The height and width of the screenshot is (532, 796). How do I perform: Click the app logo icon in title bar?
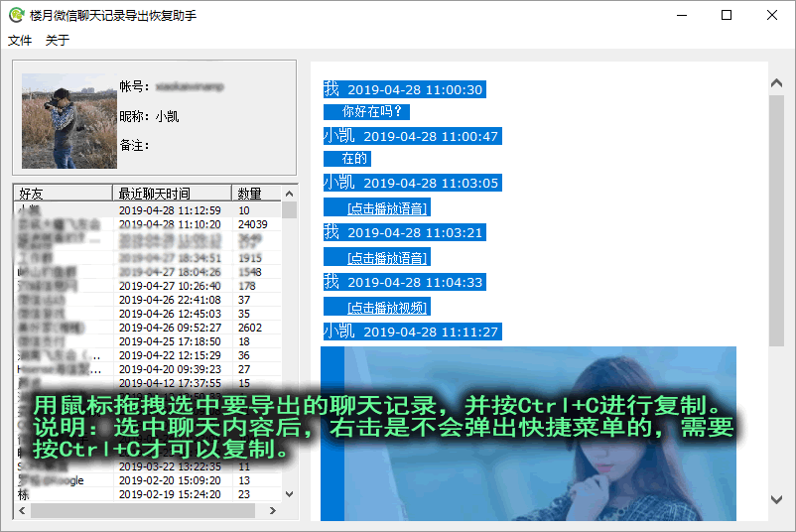pos(16,15)
